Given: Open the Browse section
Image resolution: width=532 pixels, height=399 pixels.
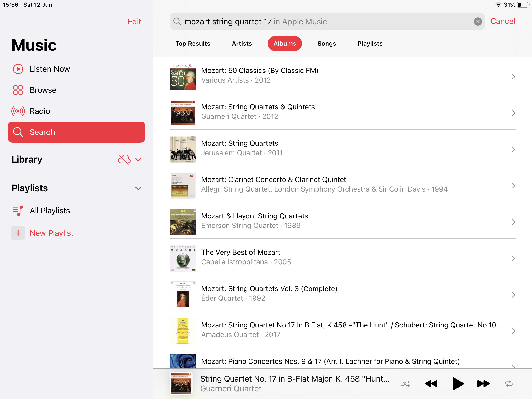Looking at the screenshot, I should coord(77,90).
